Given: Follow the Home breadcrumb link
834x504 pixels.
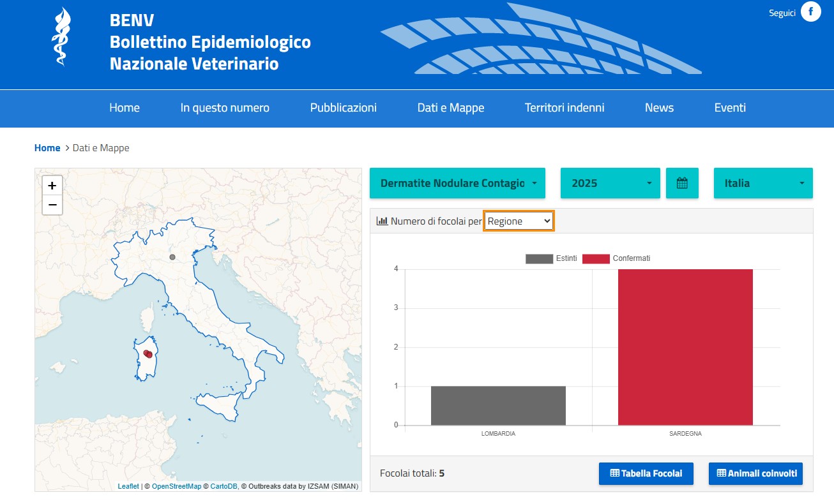Looking at the screenshot, I should coord(47,148).
